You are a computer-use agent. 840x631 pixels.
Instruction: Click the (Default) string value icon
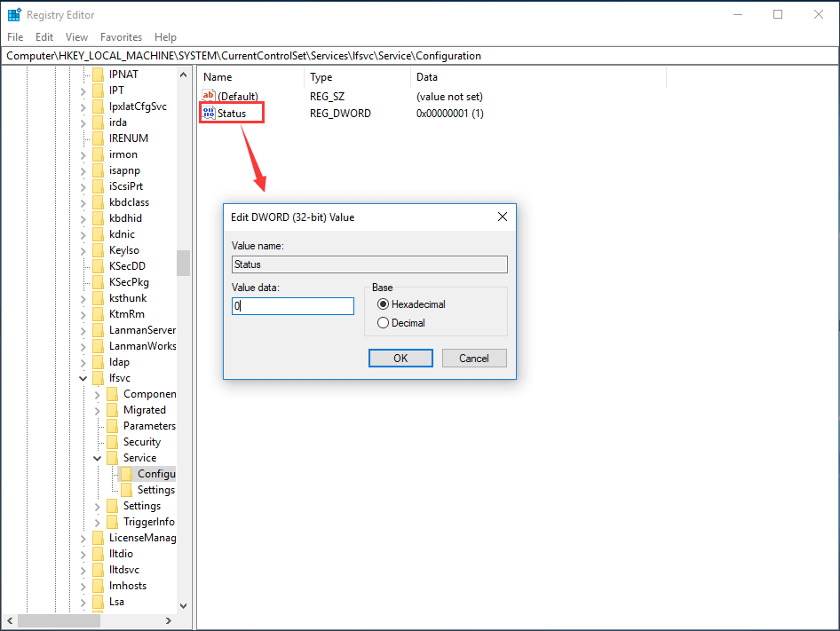point(209,96)
